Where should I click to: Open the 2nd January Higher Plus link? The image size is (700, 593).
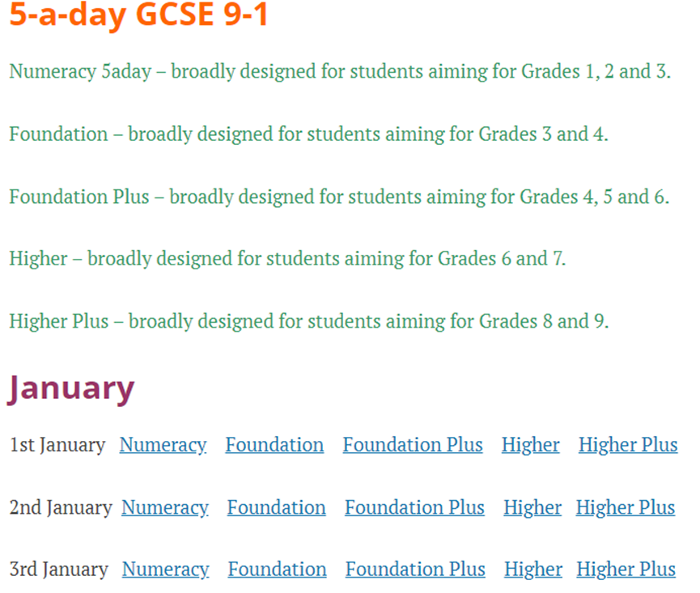[626, 508]
